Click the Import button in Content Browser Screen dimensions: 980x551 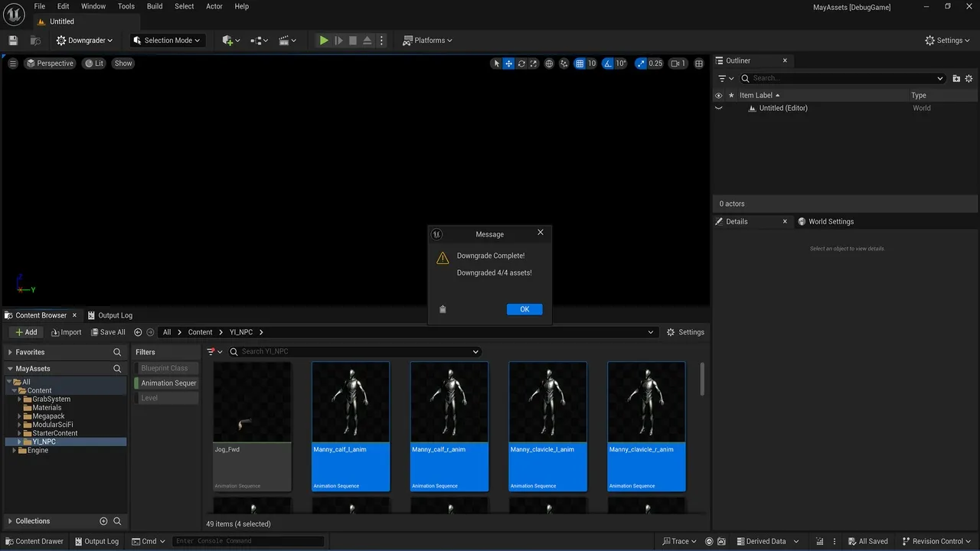(x=66, y=332)
